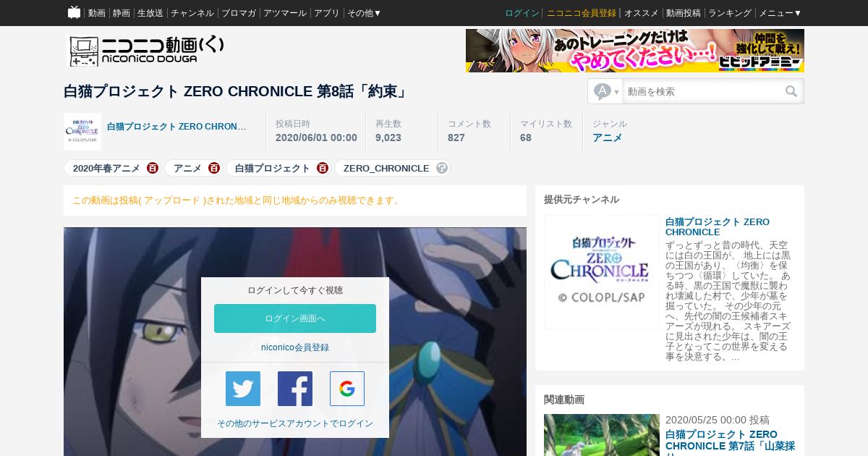Click gray dictionary icon beside ZERO_CHRONICLE tag
Screen dimensions: 868x456
(442, 168)
